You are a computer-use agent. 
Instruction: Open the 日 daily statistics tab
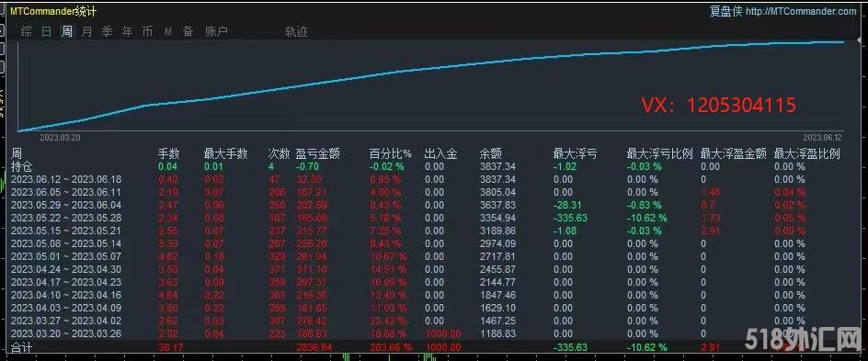47,31
